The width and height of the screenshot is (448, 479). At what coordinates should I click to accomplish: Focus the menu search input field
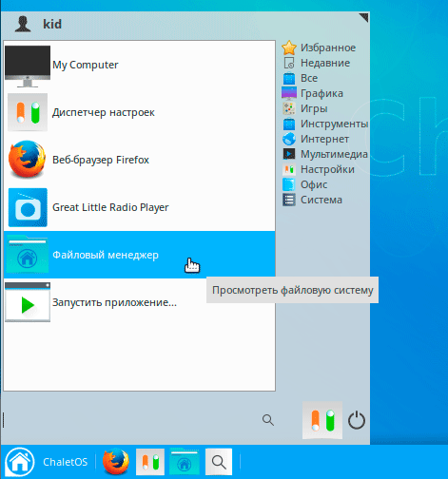point(130,420)
